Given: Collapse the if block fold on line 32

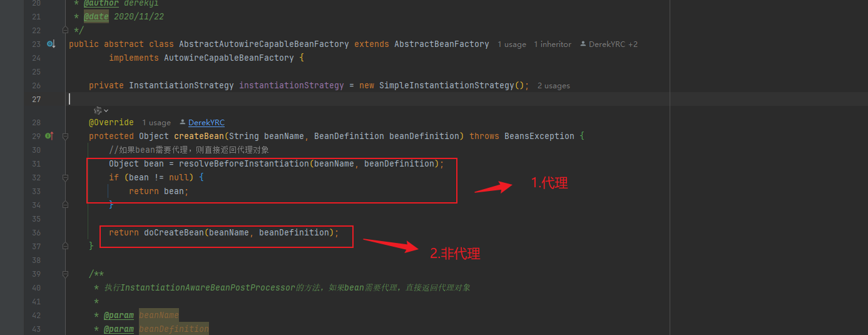Looking at the screenshot, I should [x=65, y=177].
